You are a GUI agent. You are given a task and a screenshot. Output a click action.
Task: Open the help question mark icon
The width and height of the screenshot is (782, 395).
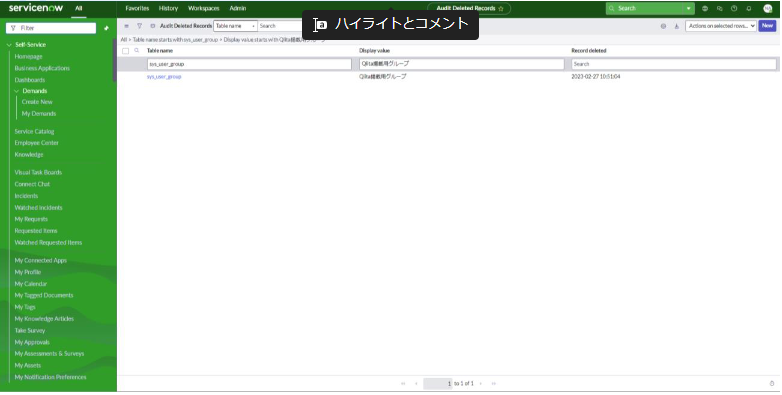click(734, 8)
